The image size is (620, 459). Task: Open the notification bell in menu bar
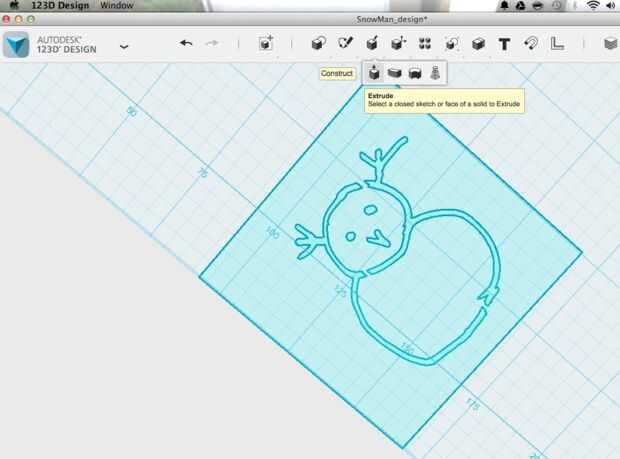click(x=505, y=6)
